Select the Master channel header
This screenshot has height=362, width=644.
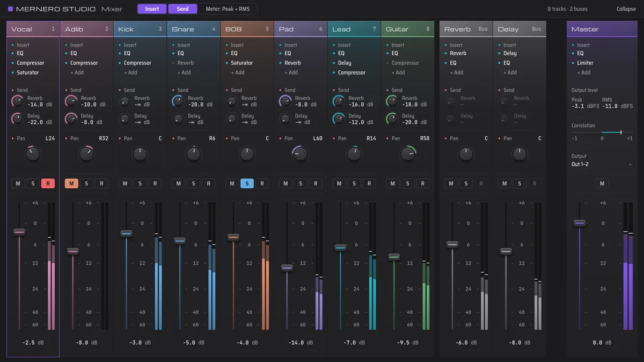(602, 29)
